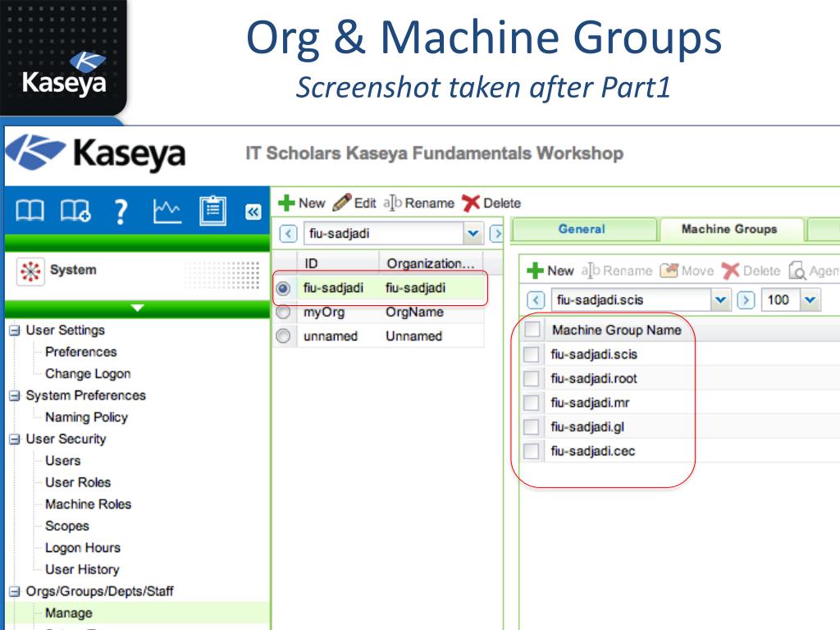Collapse the User Settings tree node

pyautogui.click(x=15, y=331)
